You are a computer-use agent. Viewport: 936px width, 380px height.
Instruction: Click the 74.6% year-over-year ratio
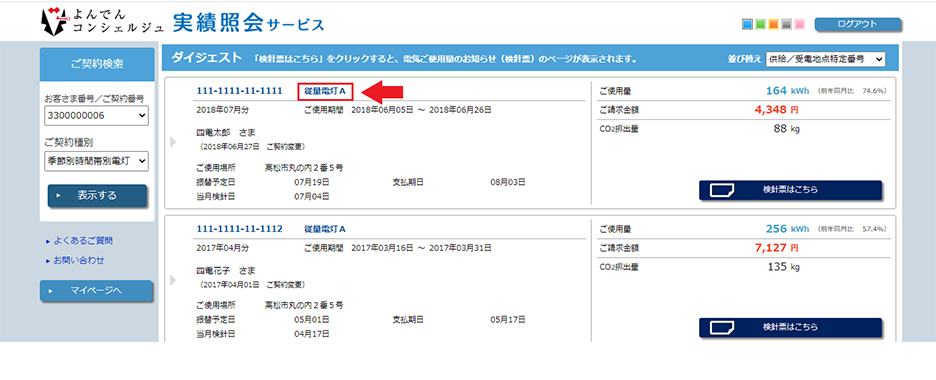pyautogui.click(x=875, y=91)
